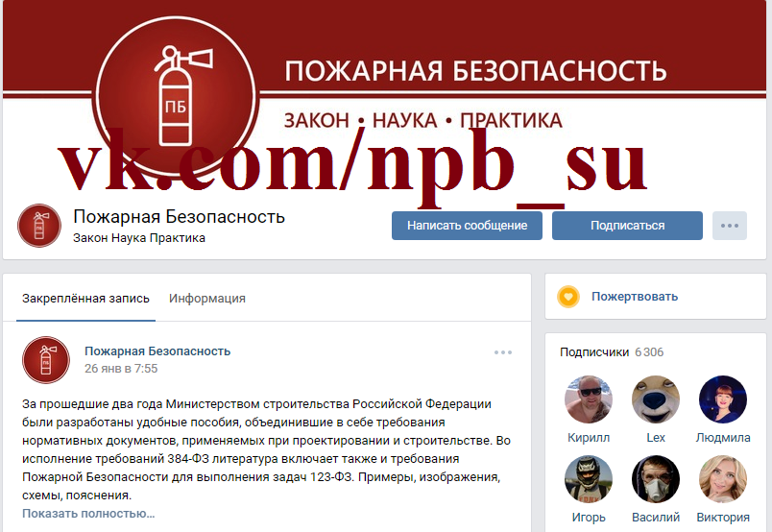Screen dimensions: 772x532
Task: Open Игорь's helmet avatar profile
Action: (589, 479)
